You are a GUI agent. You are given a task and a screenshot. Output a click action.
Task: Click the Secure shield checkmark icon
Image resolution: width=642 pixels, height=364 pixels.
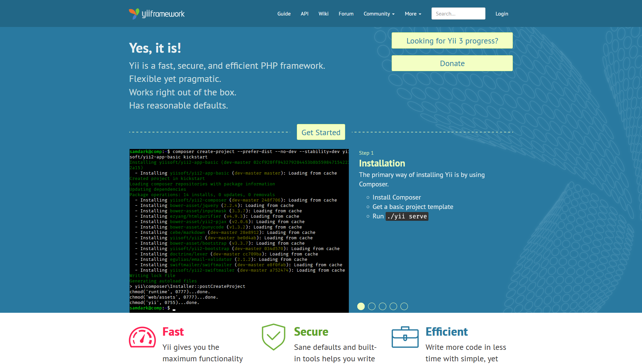274,337
